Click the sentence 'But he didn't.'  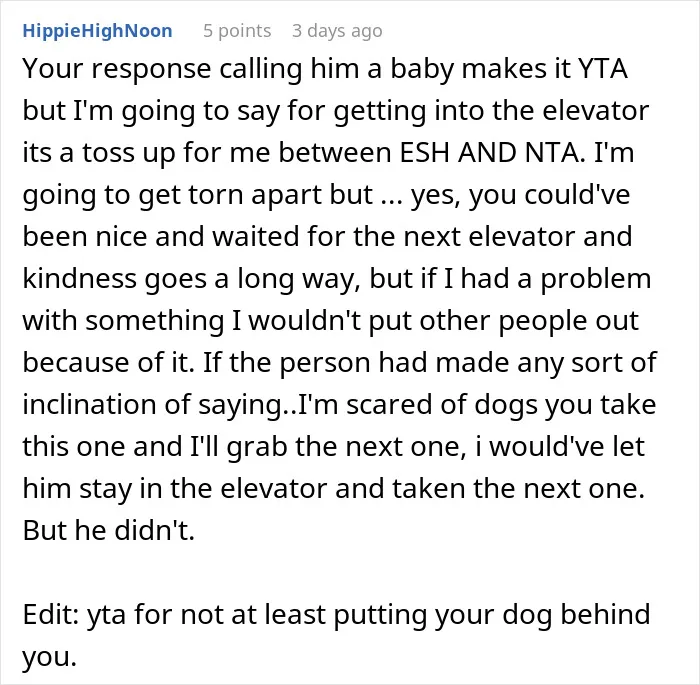click(x=109, y=530)
